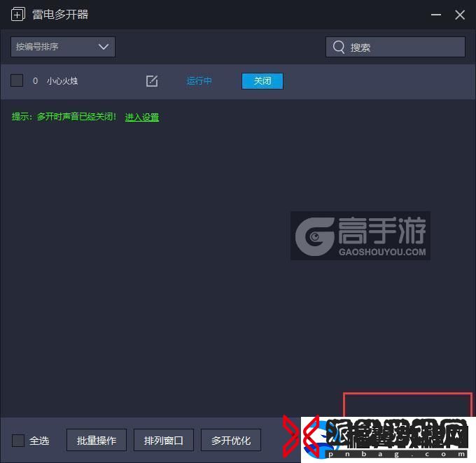Click the 排列窗口 button
Image resolution: width=476 pixels, height=463 pixels.
click(x=164, y=440)
